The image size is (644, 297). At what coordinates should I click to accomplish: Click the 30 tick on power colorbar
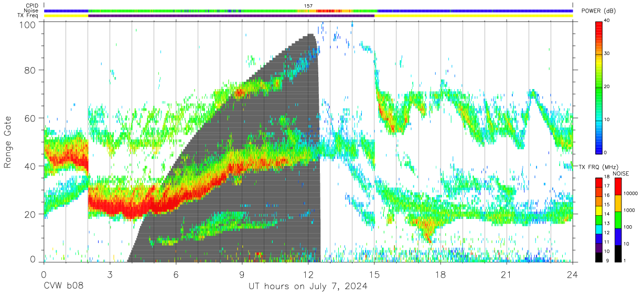(x=607, y=53)
